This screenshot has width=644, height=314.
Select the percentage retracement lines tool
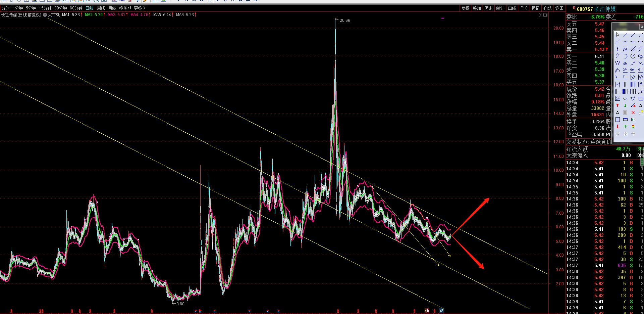pos(618,77)
